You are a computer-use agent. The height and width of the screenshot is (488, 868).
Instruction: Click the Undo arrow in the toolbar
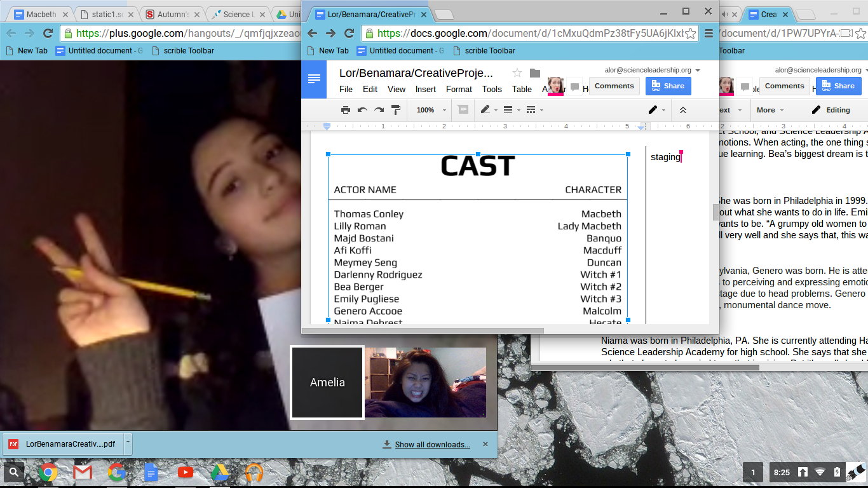pyautogui.click(x=362, y=110)
